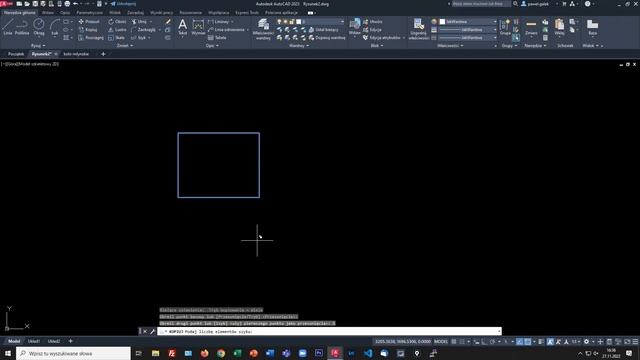Click the undo arrow in quick access toolbar
This screenshot has width=640, height=360.
(76, 4)
